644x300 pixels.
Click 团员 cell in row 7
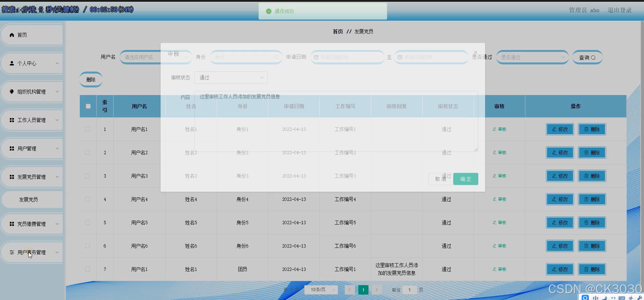[242, 269]
